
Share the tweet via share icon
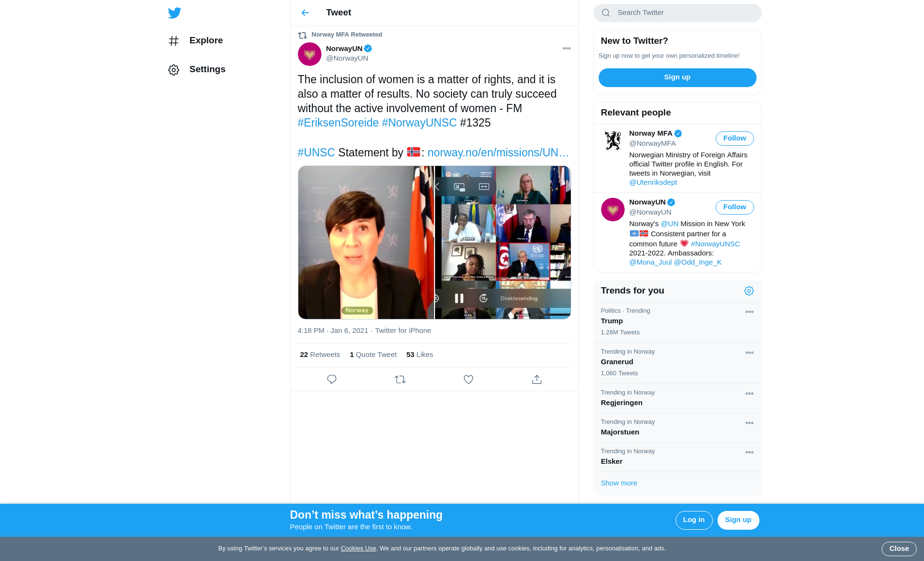click(537, 380)
